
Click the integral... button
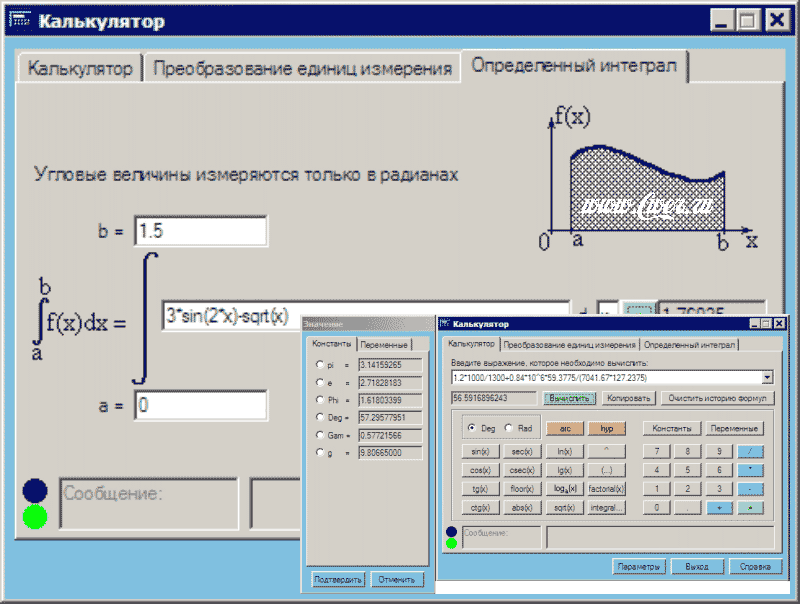[x=607, y=508]
